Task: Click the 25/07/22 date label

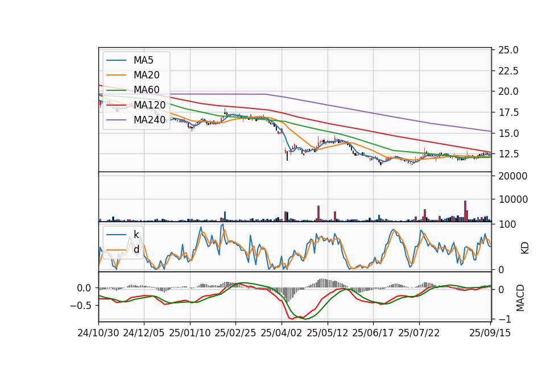Action: 419,333
